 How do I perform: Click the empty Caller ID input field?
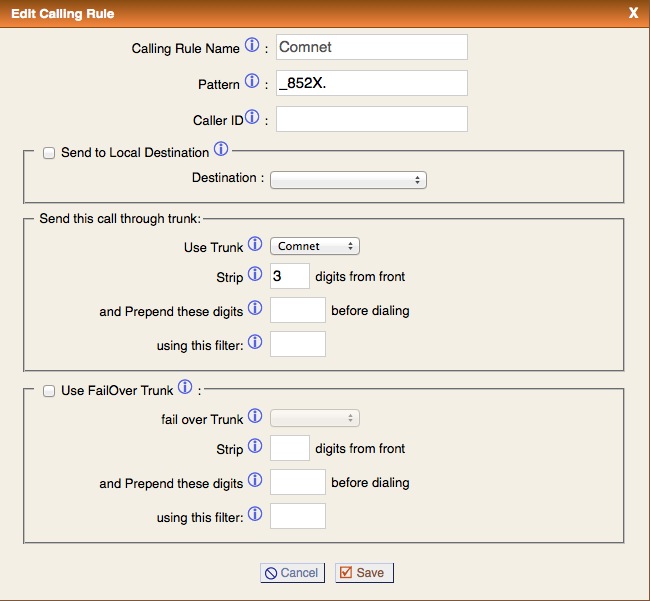371,119
